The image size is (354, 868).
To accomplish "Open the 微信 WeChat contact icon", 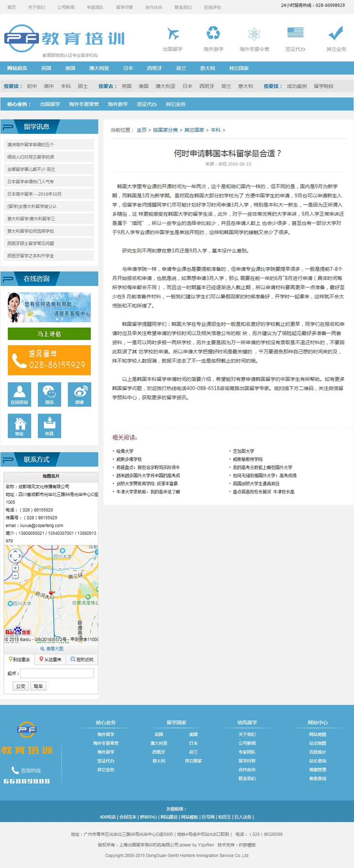I will 49,394.
